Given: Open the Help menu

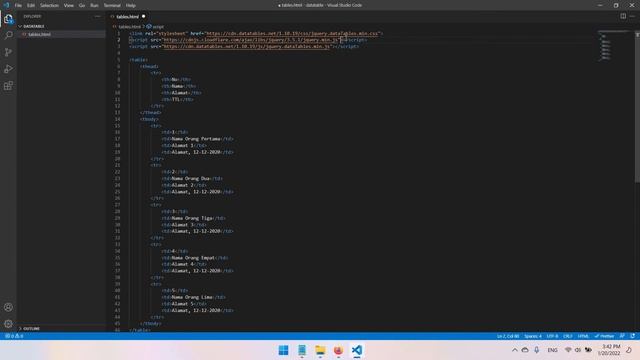Looking at the screenshot, I should 131,5.
